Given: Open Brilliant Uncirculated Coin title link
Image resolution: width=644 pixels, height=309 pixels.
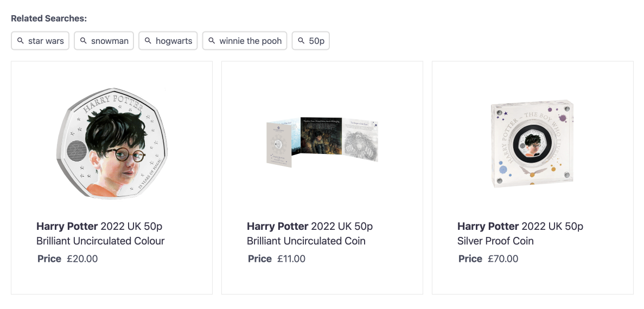Looking at the screenshot, I should [x=310, y=234].
